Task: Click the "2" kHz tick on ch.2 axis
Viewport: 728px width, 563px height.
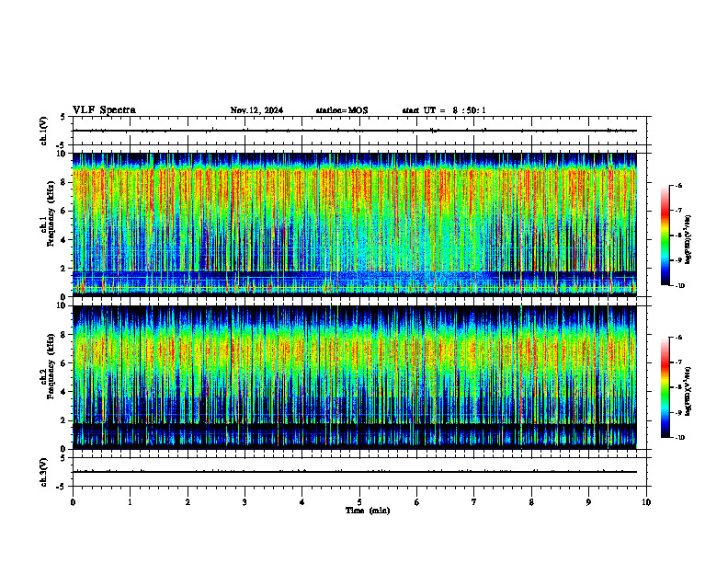Action: (64, 420)
